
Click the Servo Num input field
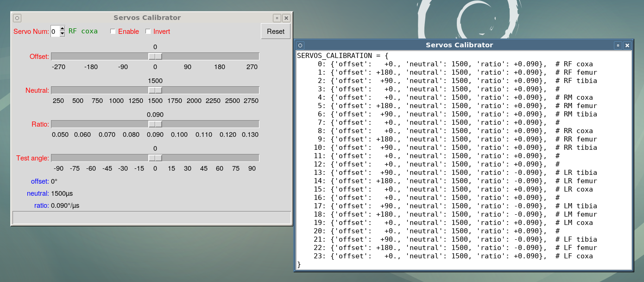click(x=55, y=31)
